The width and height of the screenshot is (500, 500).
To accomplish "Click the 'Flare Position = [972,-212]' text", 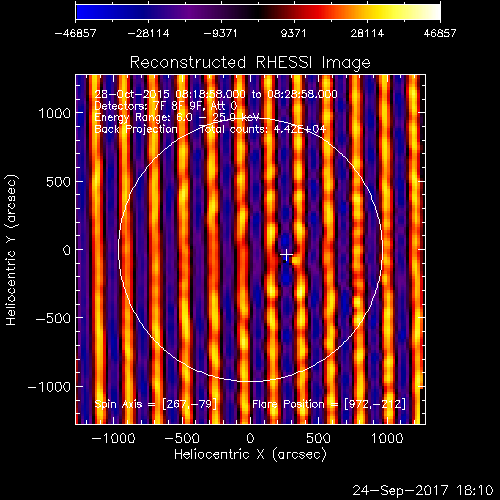I will [329, 404].
